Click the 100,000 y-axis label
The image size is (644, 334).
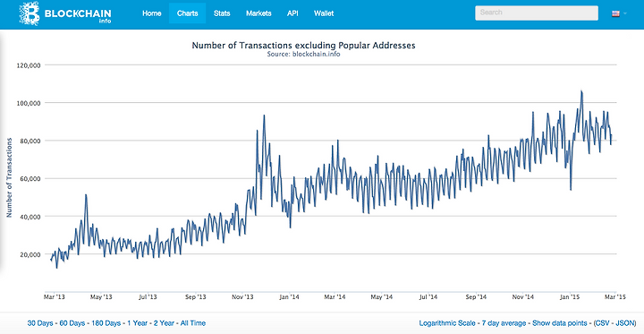(x=28, y=103)
